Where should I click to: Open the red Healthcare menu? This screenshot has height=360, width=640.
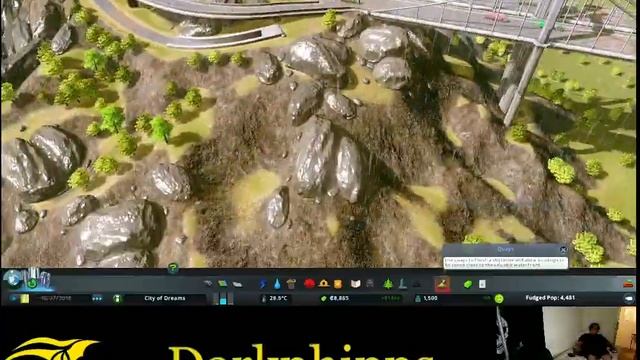[x=309, y=284]
